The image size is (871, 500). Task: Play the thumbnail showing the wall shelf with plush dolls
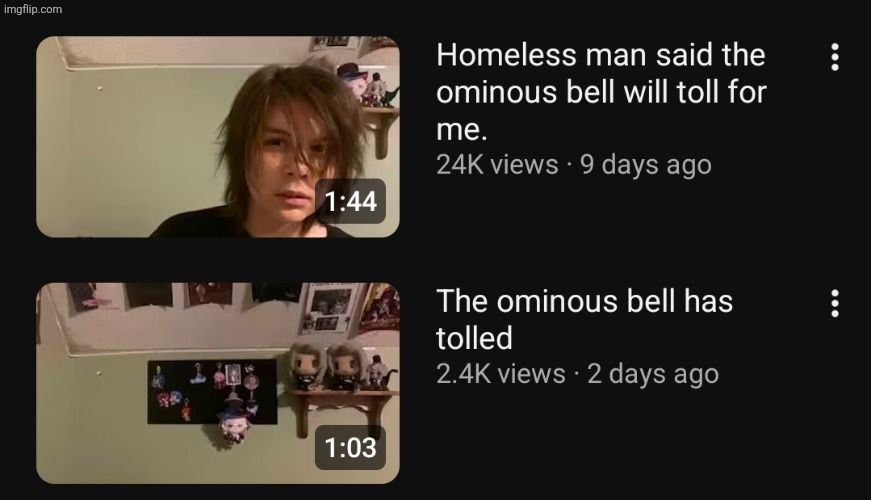click(x=218, y=383)
